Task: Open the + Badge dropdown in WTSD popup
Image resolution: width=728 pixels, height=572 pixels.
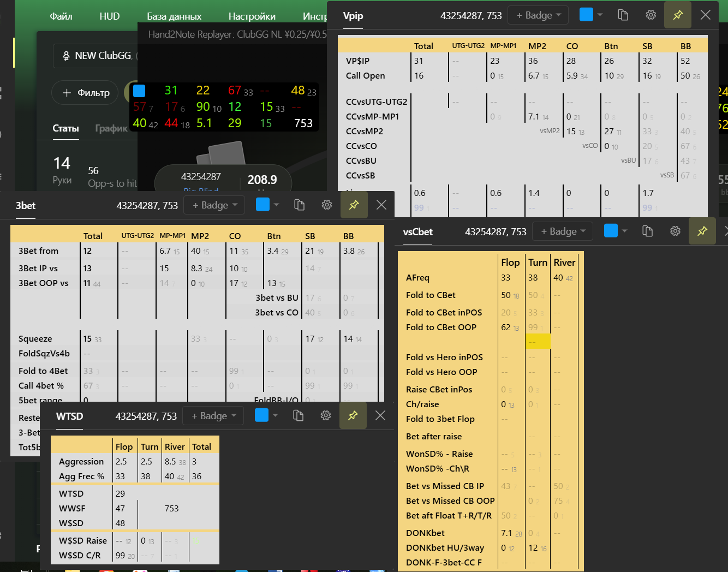Action: pyautogui.click(x=213, y=416)
